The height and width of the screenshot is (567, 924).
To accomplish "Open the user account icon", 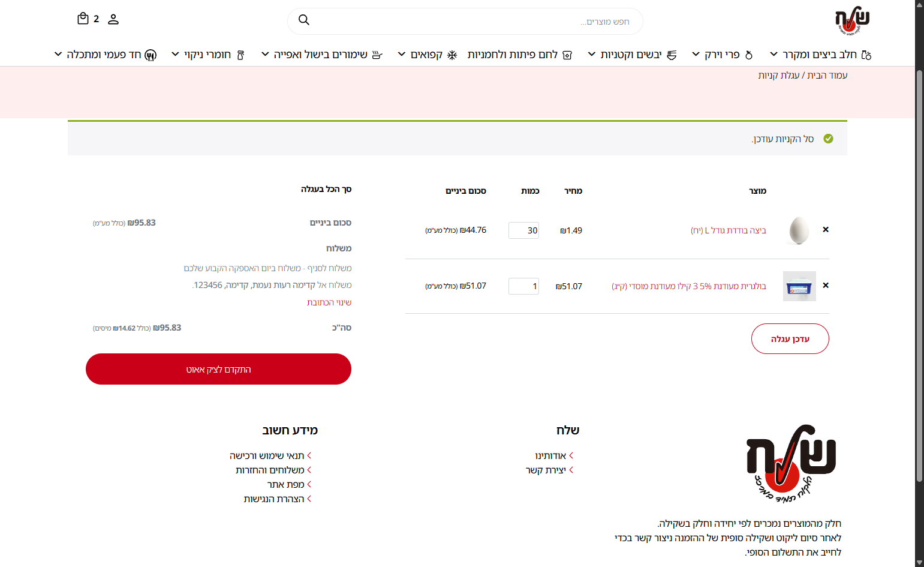I will (x=113, y=19).
